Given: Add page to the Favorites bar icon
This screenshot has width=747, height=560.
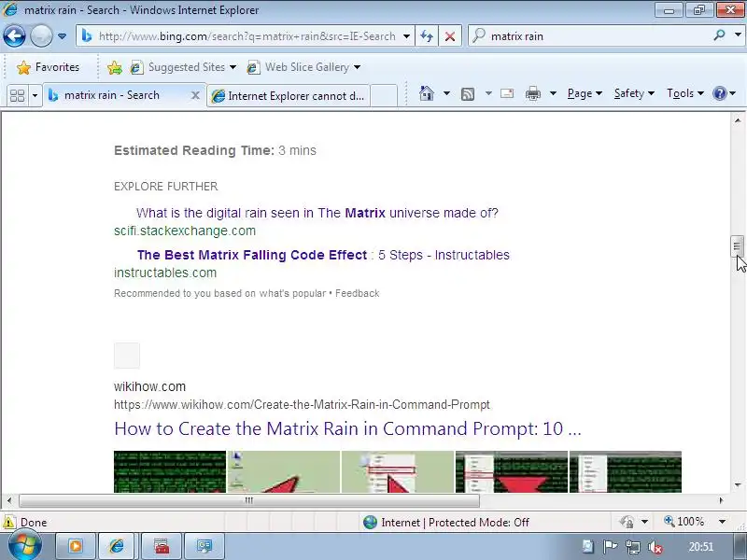Looking at the screenshot, I should [x=114, y=67].
